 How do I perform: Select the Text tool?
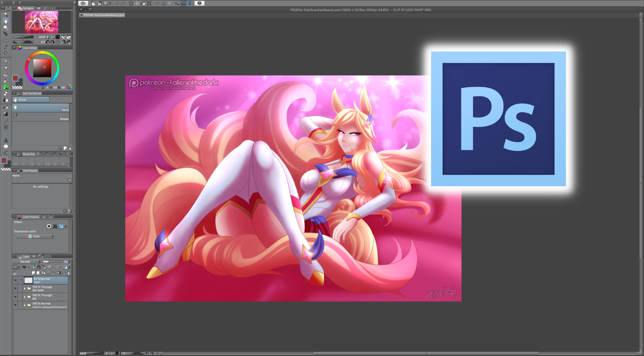pos(6,140)
